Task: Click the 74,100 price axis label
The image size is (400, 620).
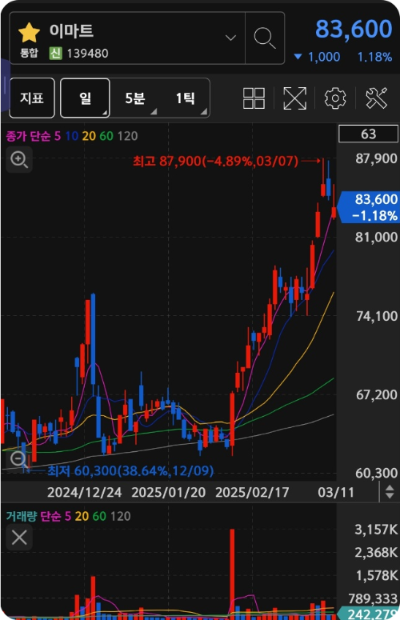Action: pyautogui.click(x=377, y=316)
